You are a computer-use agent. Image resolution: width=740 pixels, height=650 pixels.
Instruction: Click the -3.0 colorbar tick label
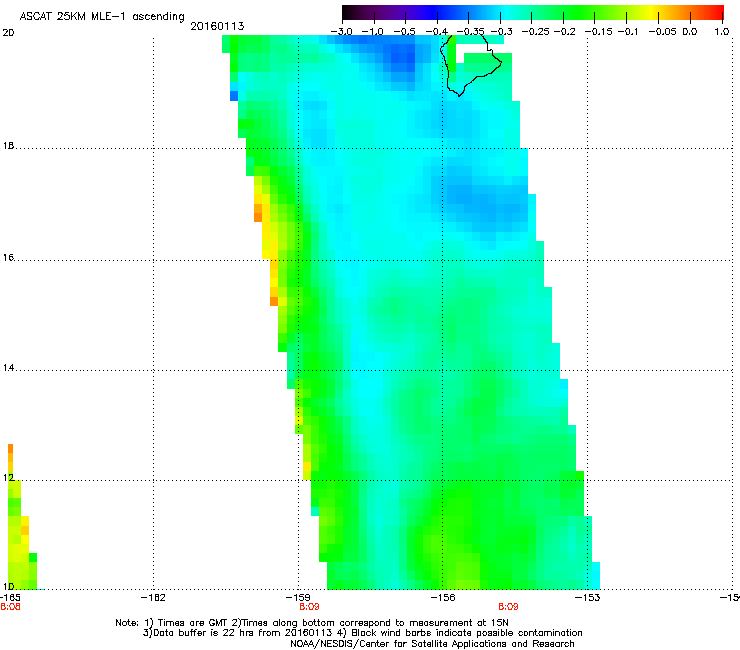[341, 32]
